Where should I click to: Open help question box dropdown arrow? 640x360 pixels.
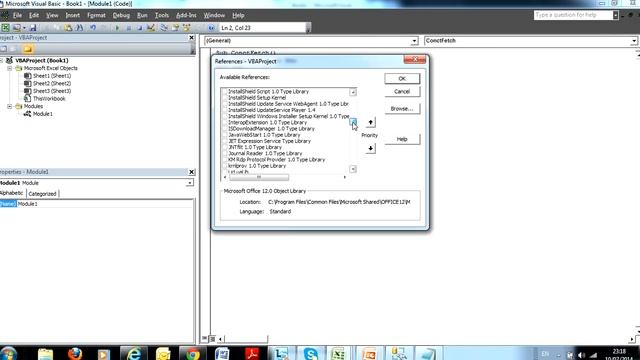point(616,15)
